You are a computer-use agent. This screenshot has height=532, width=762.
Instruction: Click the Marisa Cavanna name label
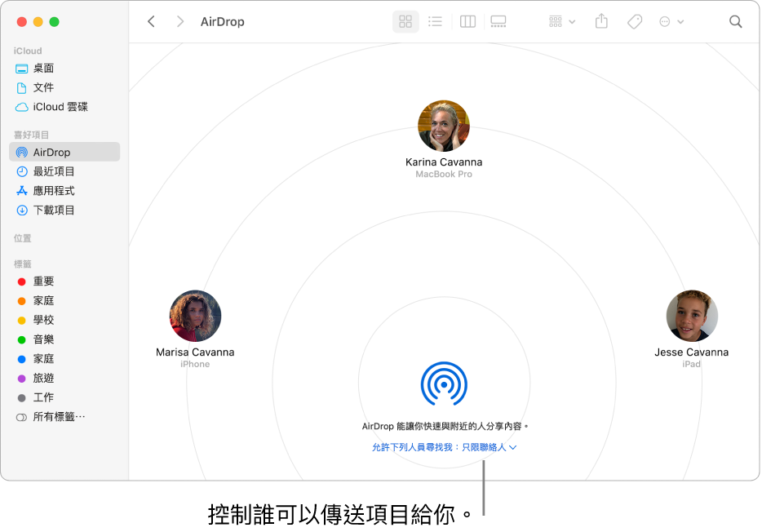tap(195, 352)
